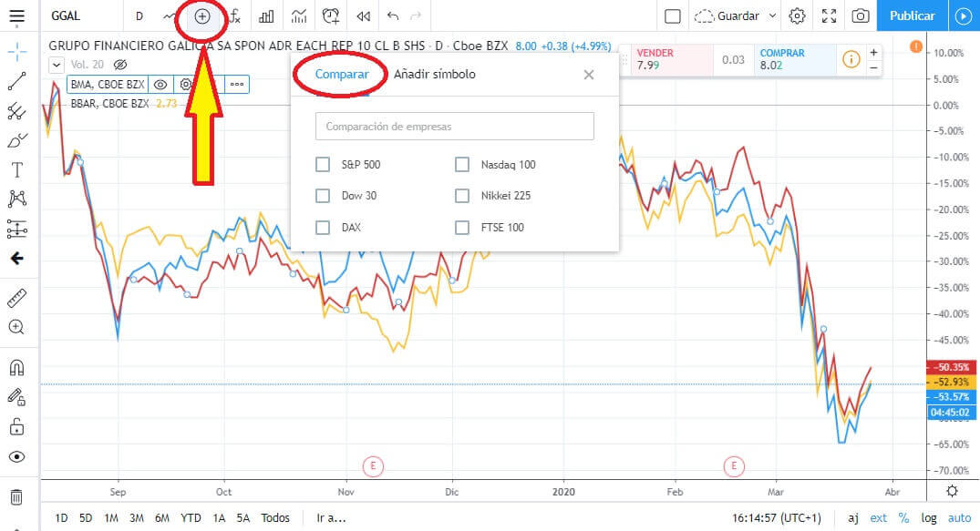
Task: Expand the Guardar dropdown arrow
Action: pyautogui.click(x=773, y=16)
